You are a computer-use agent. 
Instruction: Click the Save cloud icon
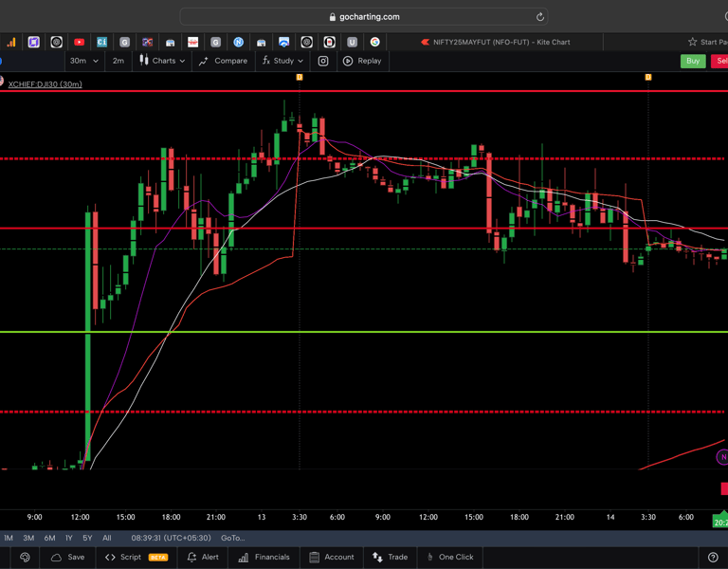pyautogui.click(x=56, y=557)
